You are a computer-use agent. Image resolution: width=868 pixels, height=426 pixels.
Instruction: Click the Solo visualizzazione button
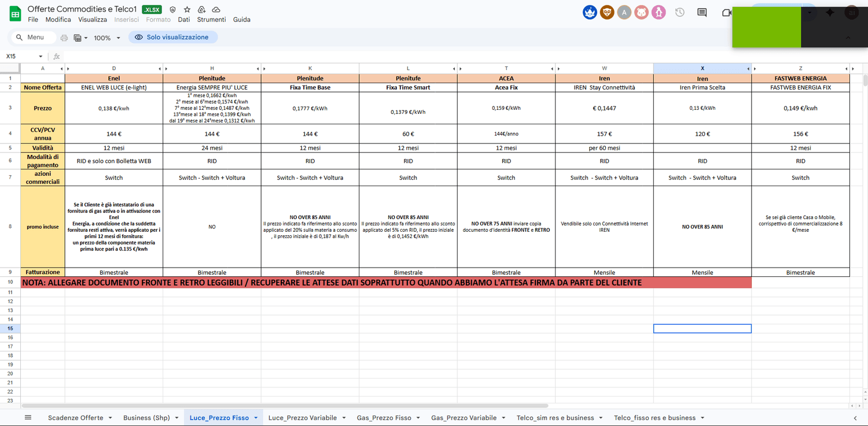[172, 37]
